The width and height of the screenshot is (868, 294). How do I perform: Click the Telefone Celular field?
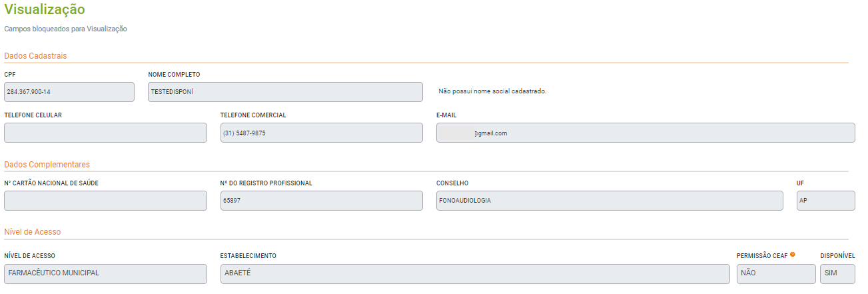pyautogui.click(x=105, y=133)
